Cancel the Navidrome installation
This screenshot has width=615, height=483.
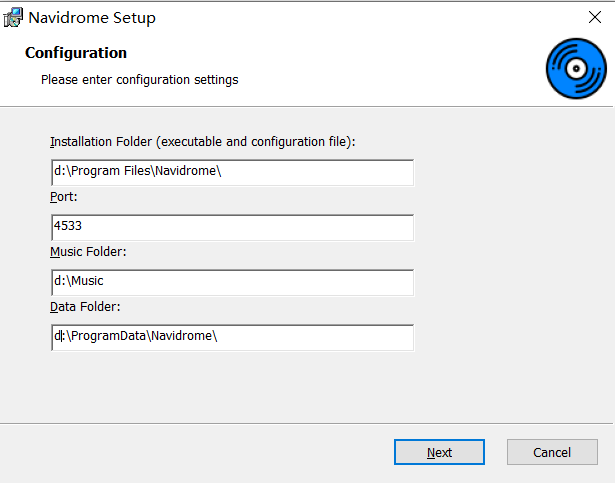(x=552, y=452)
